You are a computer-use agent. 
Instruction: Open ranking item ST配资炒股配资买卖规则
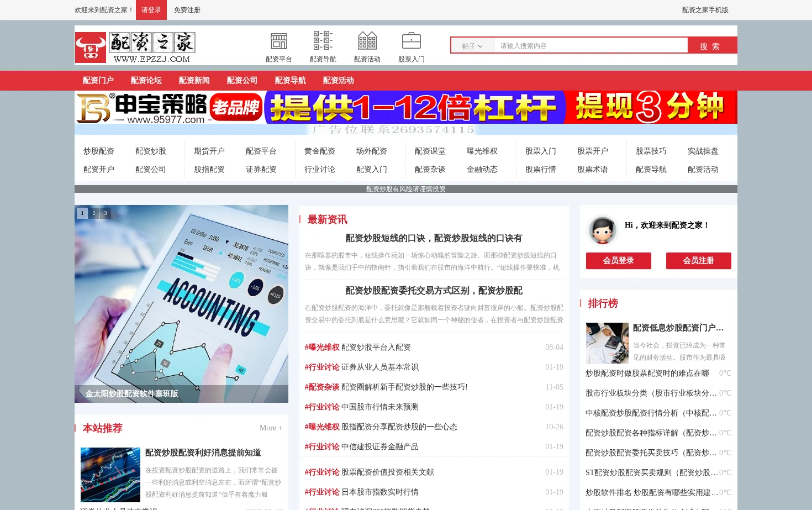651,472
